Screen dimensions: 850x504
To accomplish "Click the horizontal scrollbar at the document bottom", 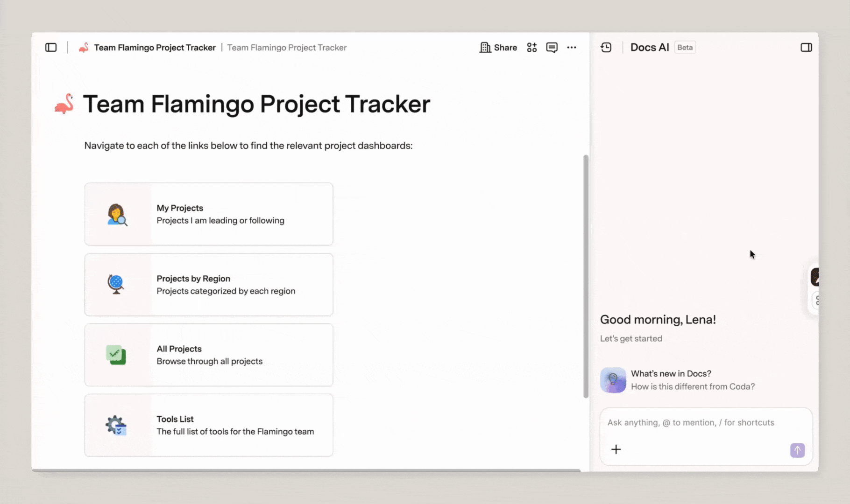I will point(306,470).
